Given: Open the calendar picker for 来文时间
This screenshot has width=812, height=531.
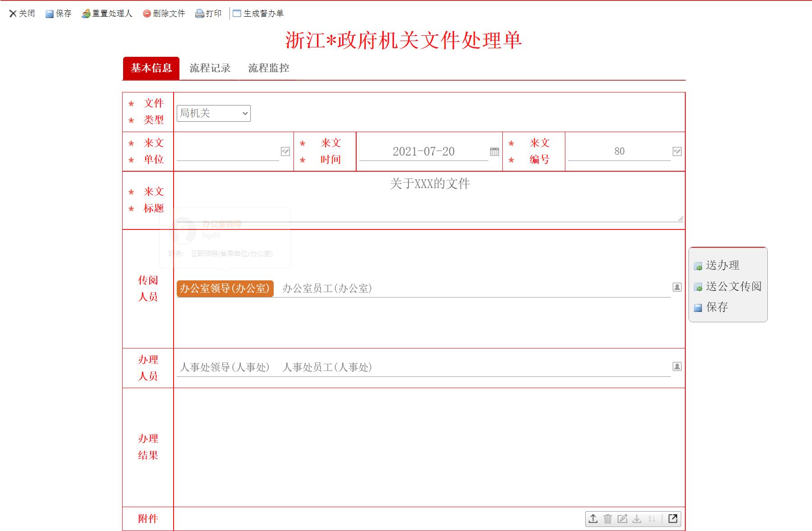Looking at the screenshot, I should point(495,151).
